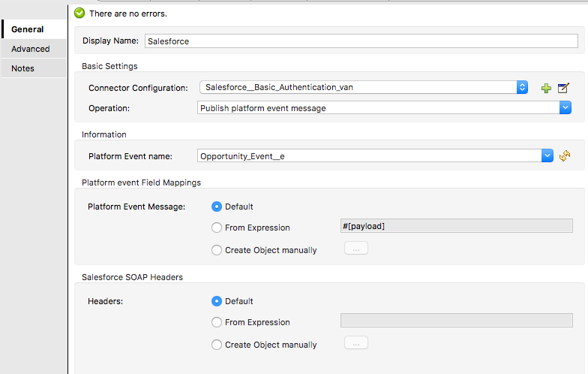Choose Create Object manually for Headers
This screenshot has height=374, width=588.
point(217,345)
